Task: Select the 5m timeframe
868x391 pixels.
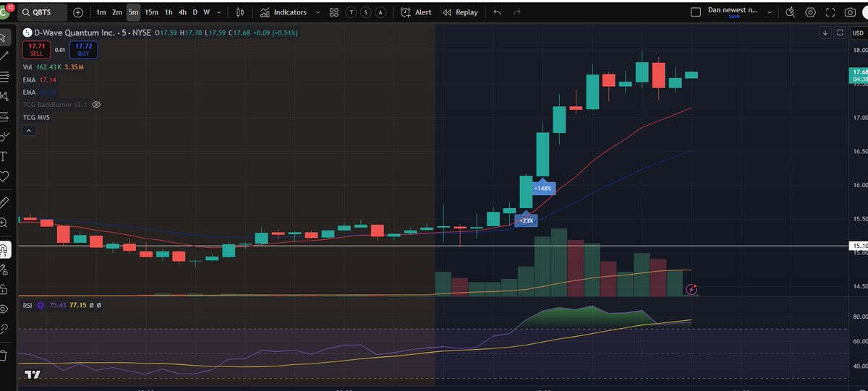Action: point(133,12)
